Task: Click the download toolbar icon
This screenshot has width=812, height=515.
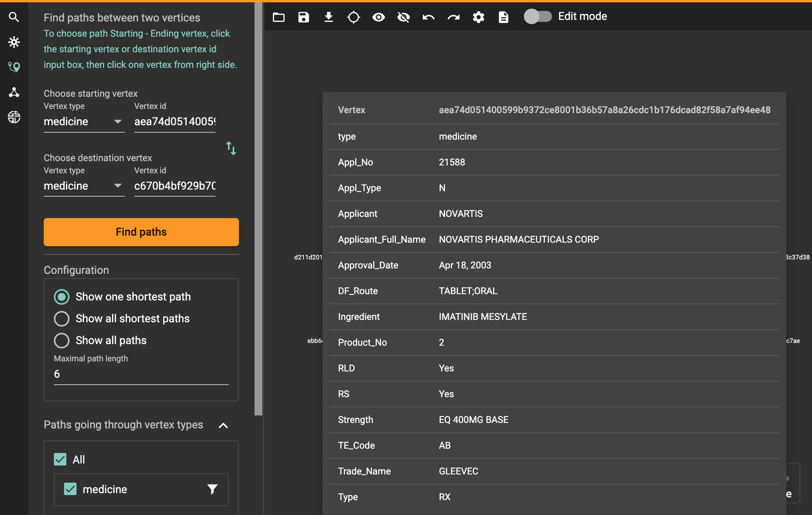Action: pos(329,17)
